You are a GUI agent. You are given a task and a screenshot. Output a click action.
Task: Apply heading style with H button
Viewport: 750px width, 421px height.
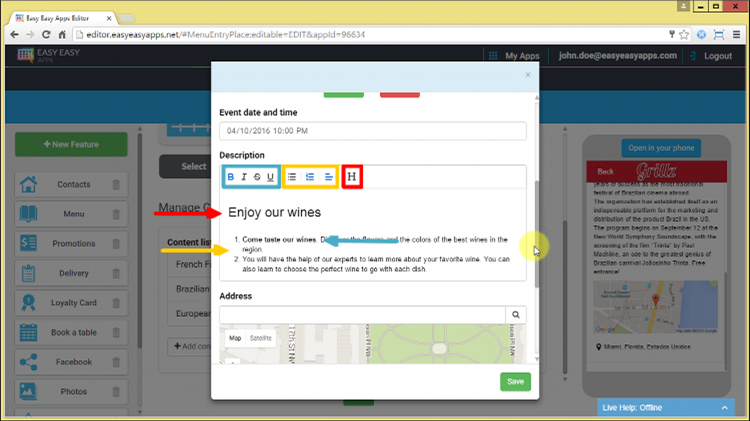(x=352, y=177)
